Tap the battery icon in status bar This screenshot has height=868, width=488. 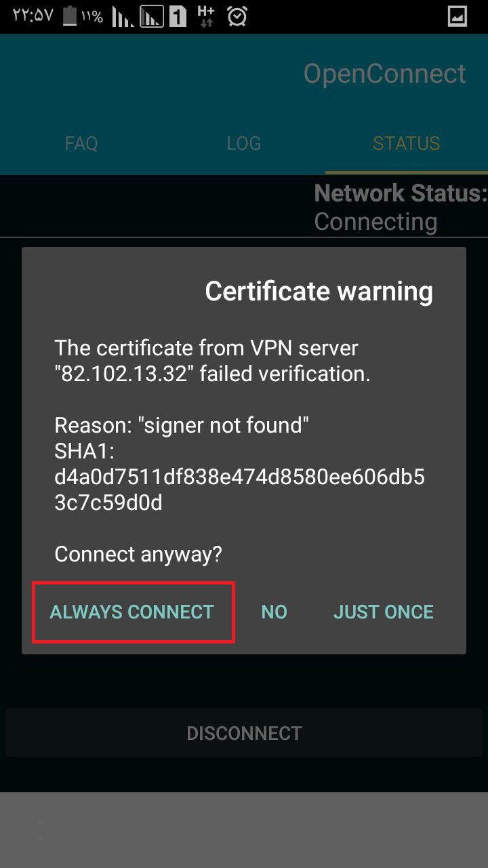click(x=70, y=16)
